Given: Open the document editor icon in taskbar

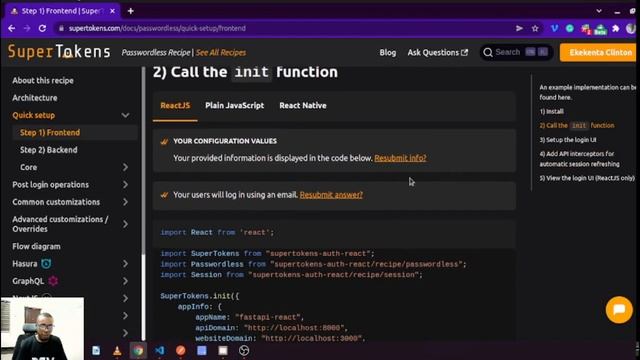Looking at the screenshot, I should (96, 351).
